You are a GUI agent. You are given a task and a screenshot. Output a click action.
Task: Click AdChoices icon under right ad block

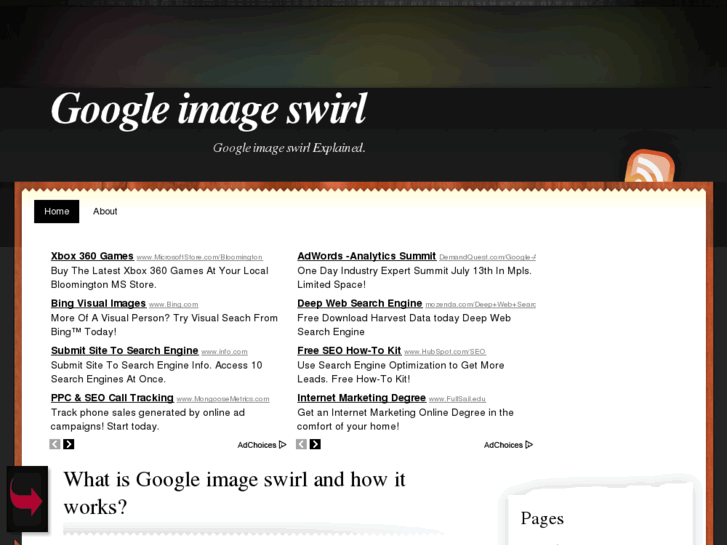pos(529,445)
